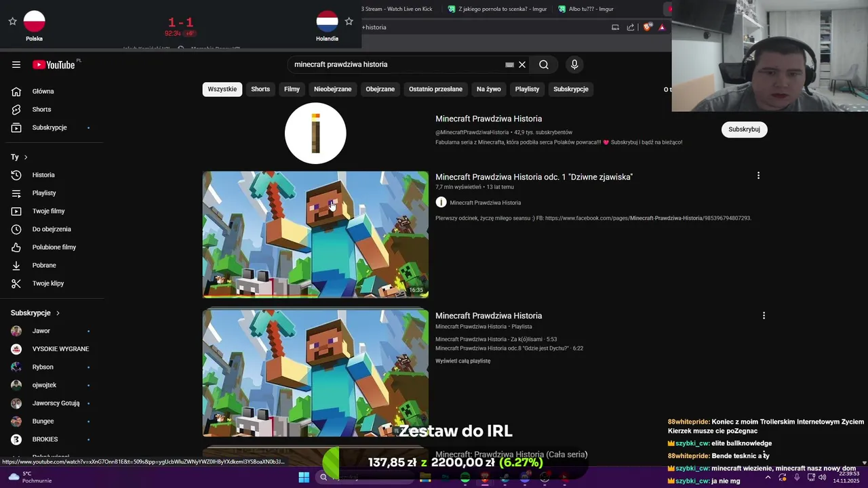868x488 pixels.
Task: Select the Filmy filter chip
Action: 292,89
